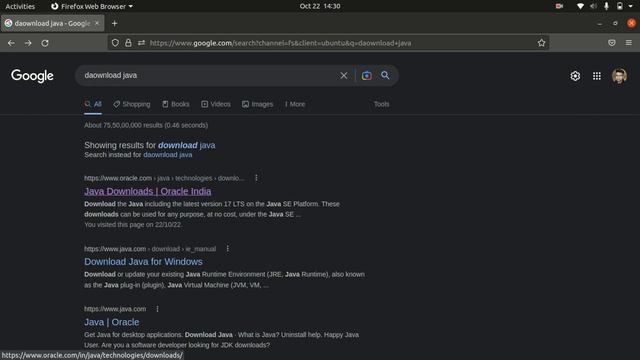Select the 'daownload java' browser tab

tap(52, 23)
